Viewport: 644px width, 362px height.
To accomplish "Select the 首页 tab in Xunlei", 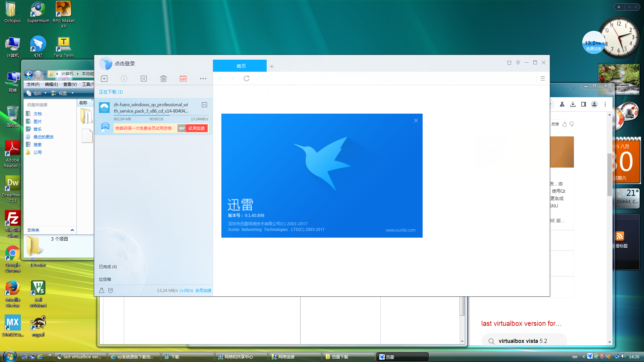I will pyautogui.click(x=240, y=66).
